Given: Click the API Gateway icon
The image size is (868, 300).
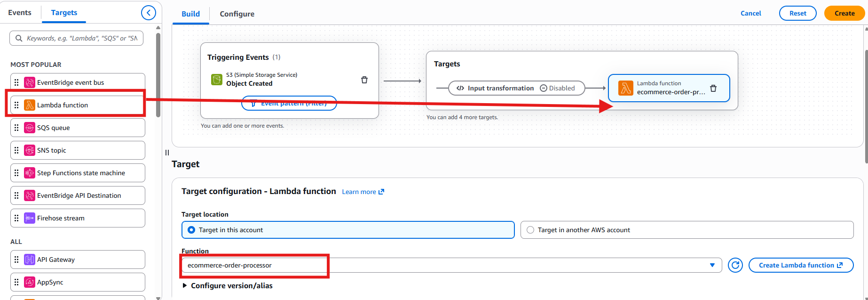Looking at the screenshot, I should [x=30, y=259].
